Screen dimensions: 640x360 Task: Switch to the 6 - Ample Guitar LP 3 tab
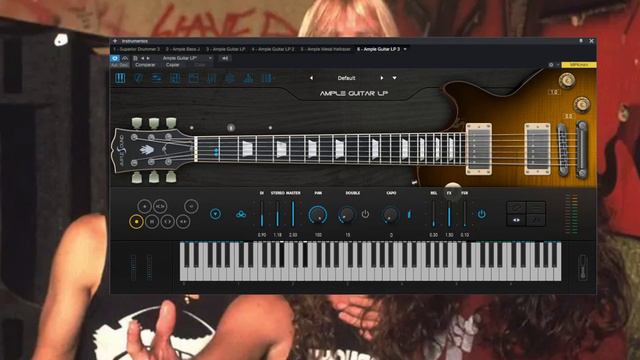(x=378, y=49)
